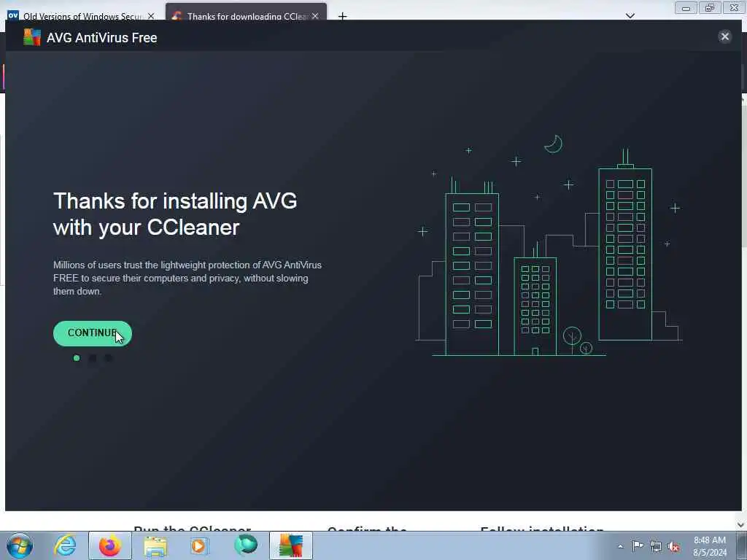This screenshot has width=747, height=560.
Task: Close the Thanks for downloading CCleaner tab
Action: click(315, 16)
